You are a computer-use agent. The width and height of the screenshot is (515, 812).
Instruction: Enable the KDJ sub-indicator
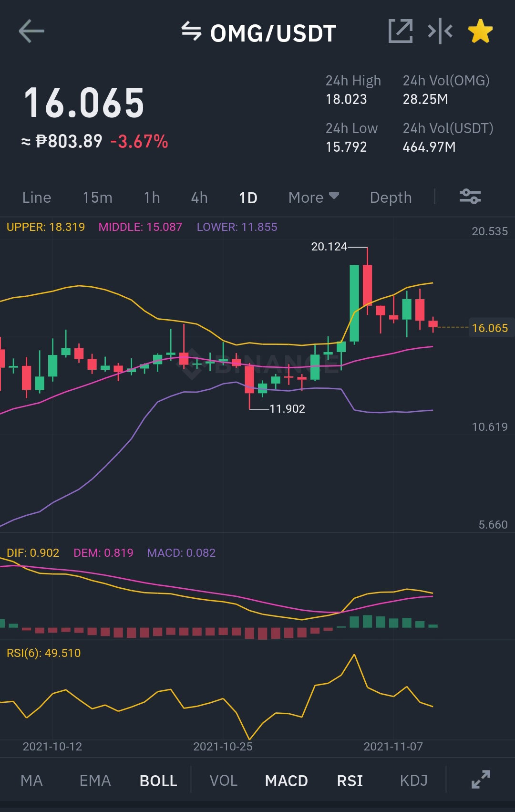pyautogui.click(x=413, y=781)
